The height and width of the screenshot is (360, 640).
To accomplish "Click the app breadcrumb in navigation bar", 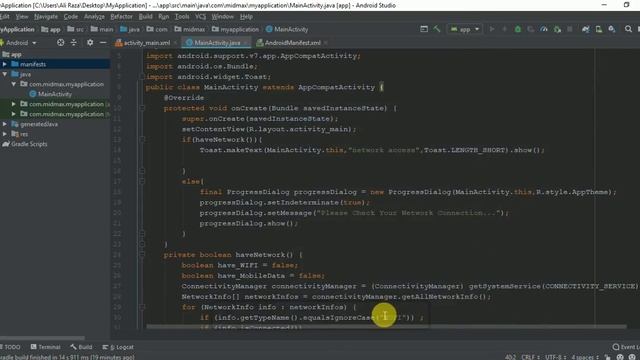I will click(x=51, y=29).
